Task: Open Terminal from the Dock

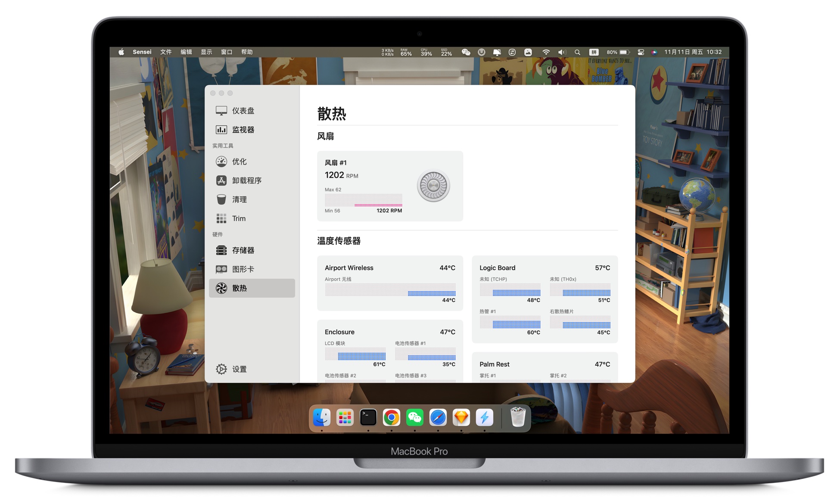Action: point(368,417)
